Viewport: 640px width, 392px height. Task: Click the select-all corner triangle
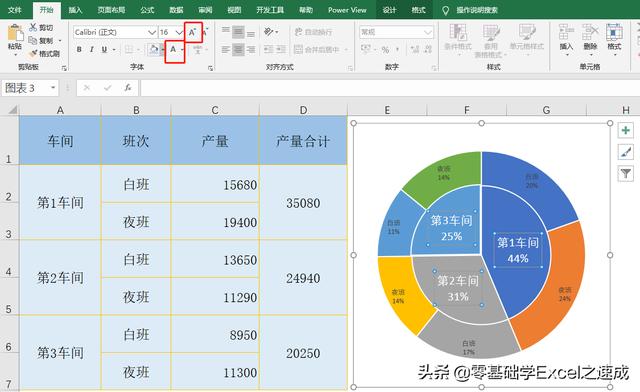(13, 110)
